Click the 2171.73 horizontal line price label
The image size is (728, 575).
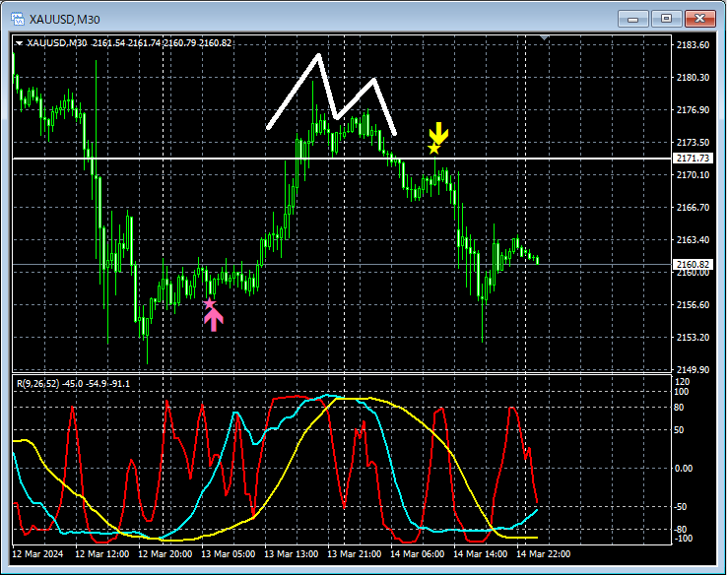[x=693, y=159]
